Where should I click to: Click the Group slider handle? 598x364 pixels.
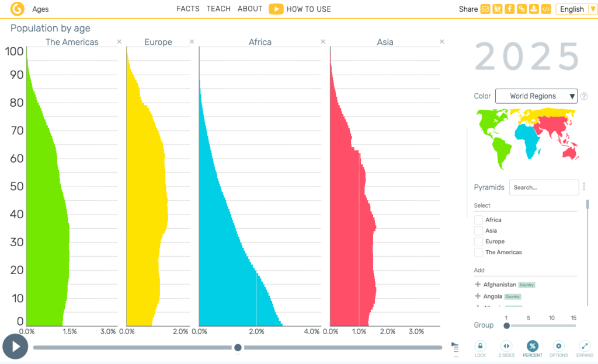[506, 325]
